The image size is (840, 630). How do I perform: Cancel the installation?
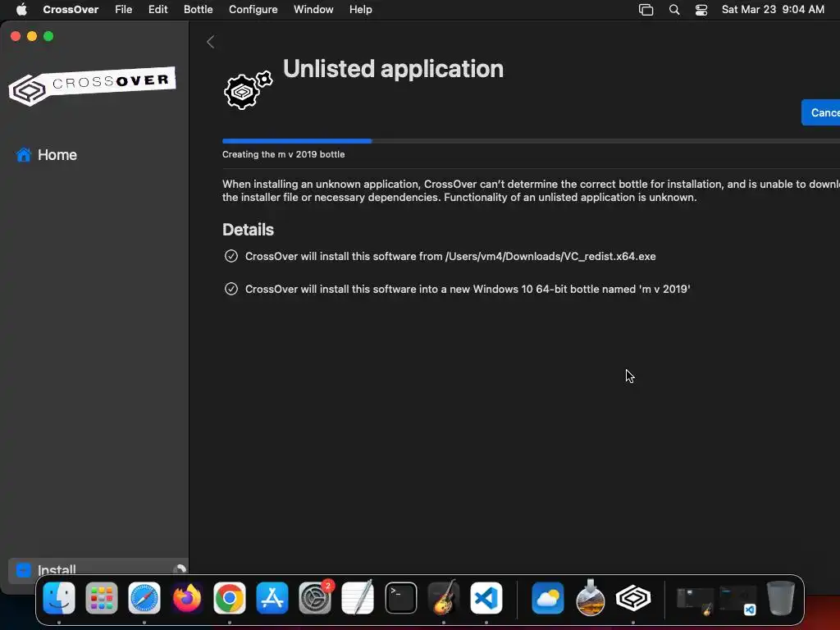pyautogui.click(x=820, y=112)
